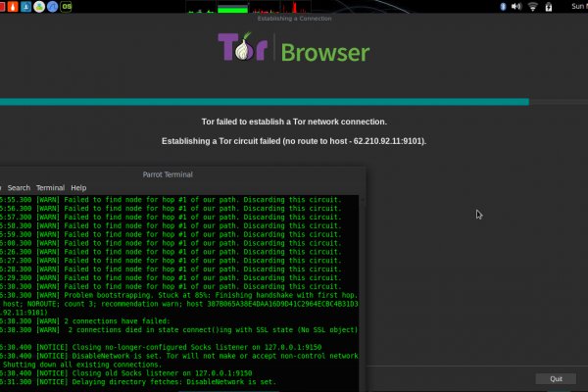
Task: Click the 'Problem bootstrapping' warning line
Action: point(176,295)
